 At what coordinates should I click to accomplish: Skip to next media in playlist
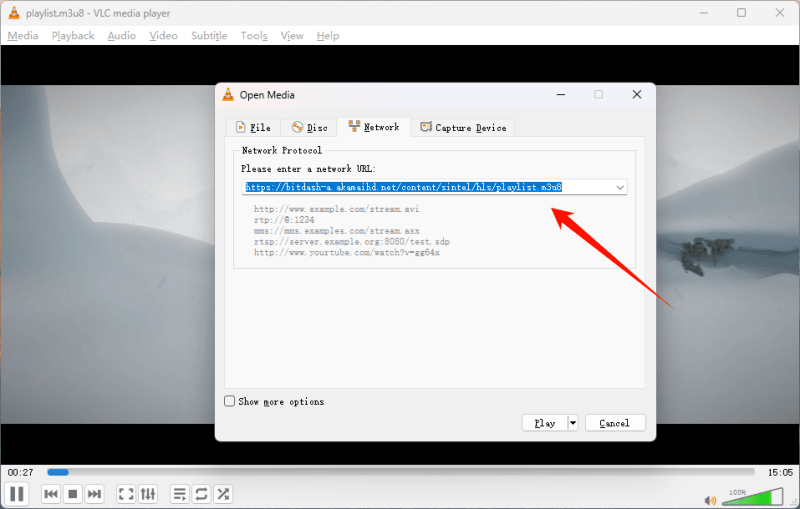[x=94, y=494]
